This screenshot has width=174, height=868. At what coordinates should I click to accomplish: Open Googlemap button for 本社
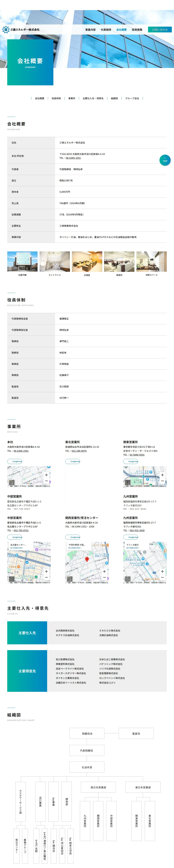[x=14, y=461]
